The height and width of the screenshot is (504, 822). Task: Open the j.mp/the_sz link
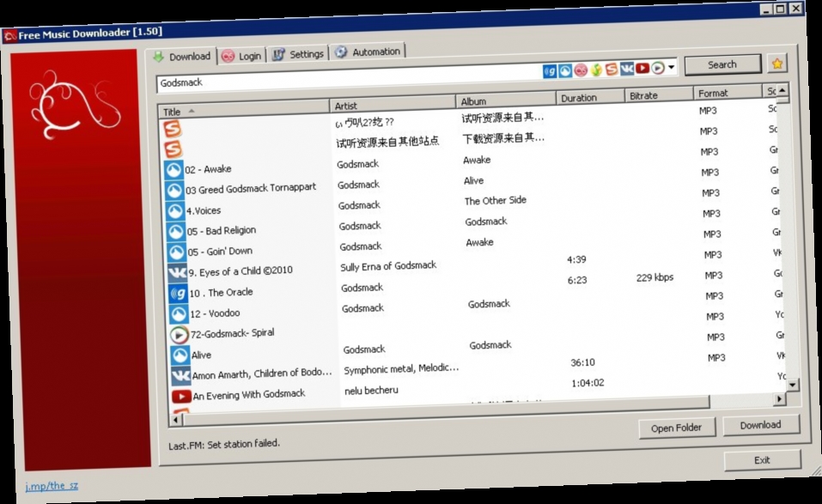[52, 486]
